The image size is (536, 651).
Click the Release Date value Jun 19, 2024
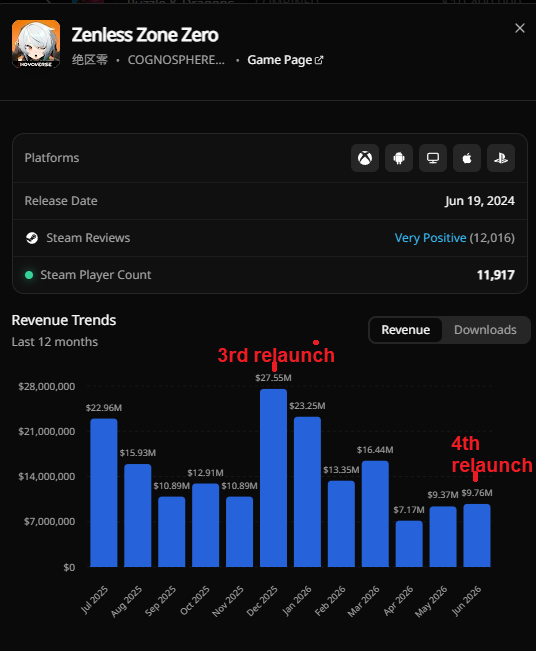(x=480, y=201)
